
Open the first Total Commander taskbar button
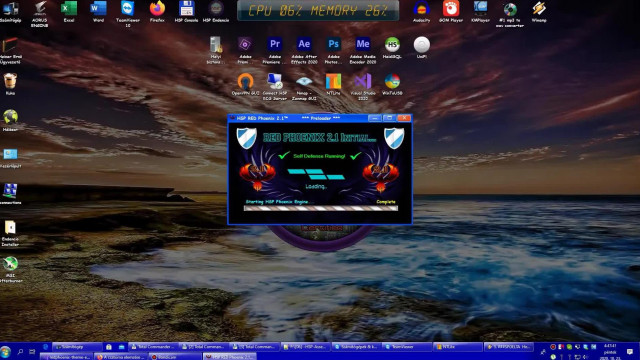click(x=153, y=347)
